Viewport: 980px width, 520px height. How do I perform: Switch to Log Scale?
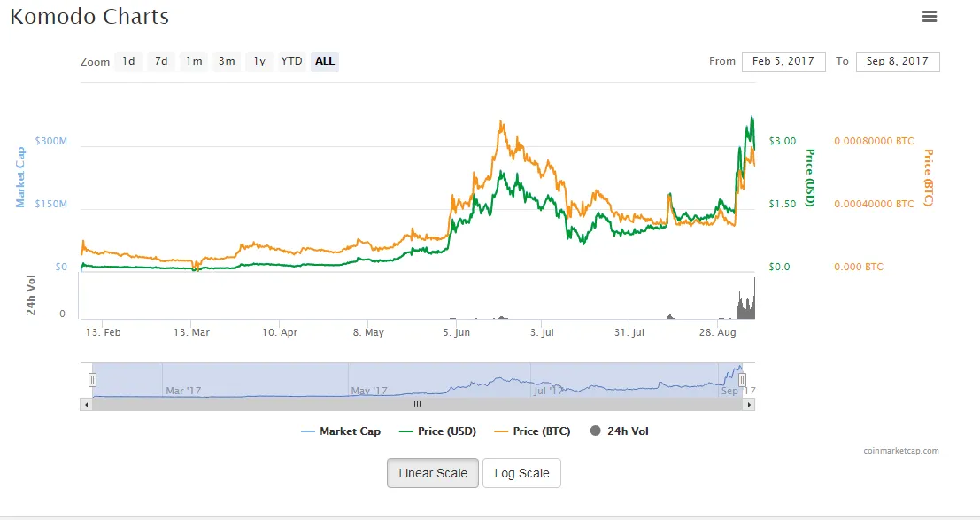(x=522, y=473)
